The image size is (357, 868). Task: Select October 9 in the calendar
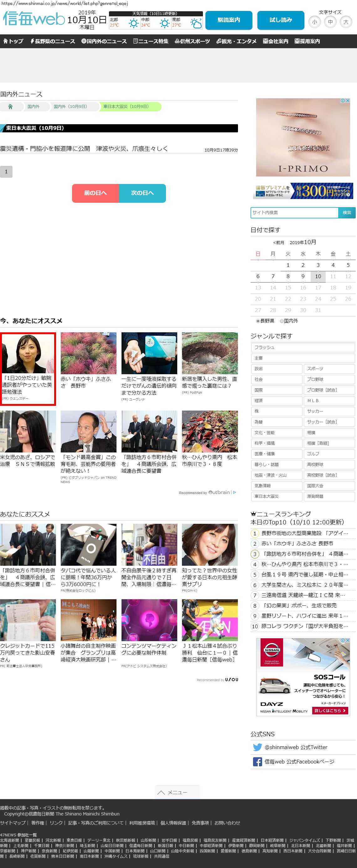click(303, 276)
